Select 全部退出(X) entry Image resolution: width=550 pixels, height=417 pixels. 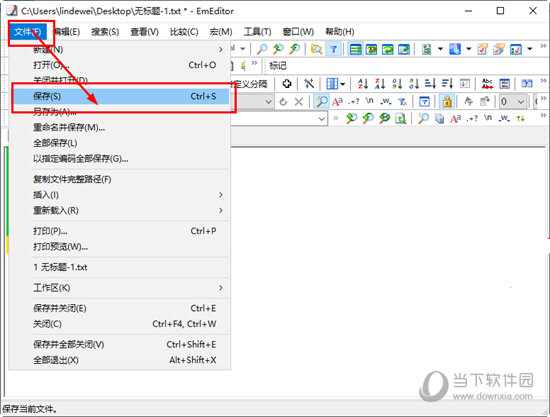point(120,360)
